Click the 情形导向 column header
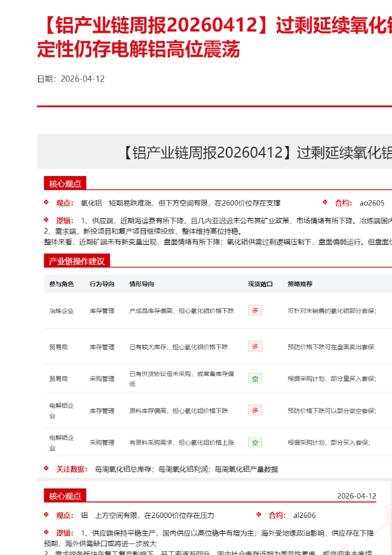 (x=142, y=284)
